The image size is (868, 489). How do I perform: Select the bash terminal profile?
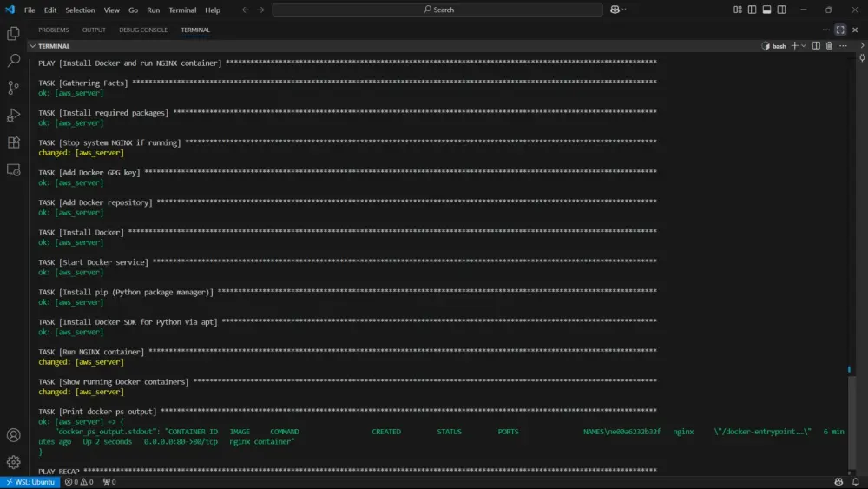(774, 46)
